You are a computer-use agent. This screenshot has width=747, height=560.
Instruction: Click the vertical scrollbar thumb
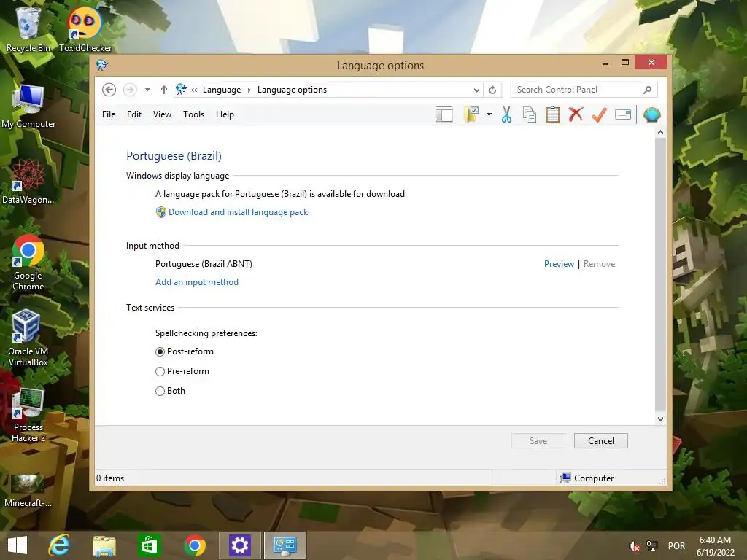660,274
